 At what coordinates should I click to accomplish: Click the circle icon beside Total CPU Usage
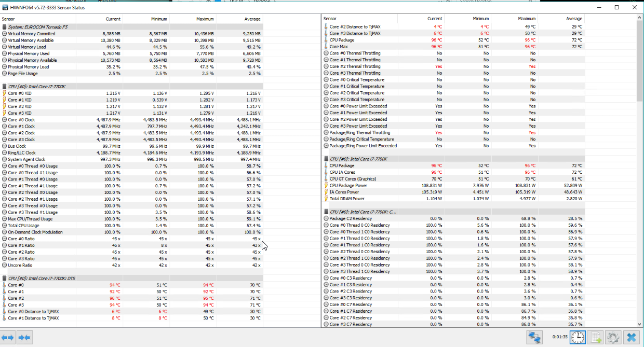pyautogui.click(x=4, y=226)
